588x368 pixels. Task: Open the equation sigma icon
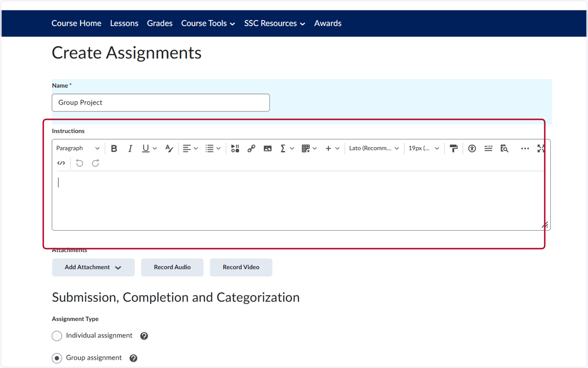(283, 148)
